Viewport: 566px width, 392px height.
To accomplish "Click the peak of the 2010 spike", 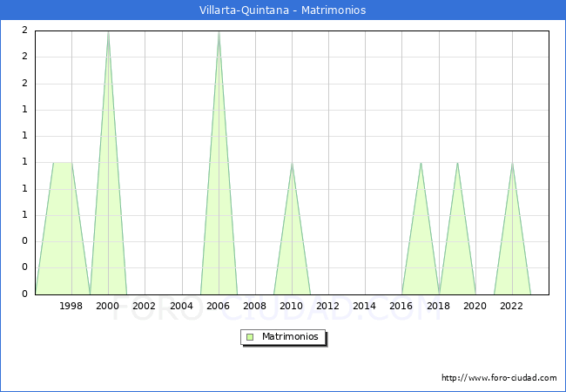I will coord(292,163).
